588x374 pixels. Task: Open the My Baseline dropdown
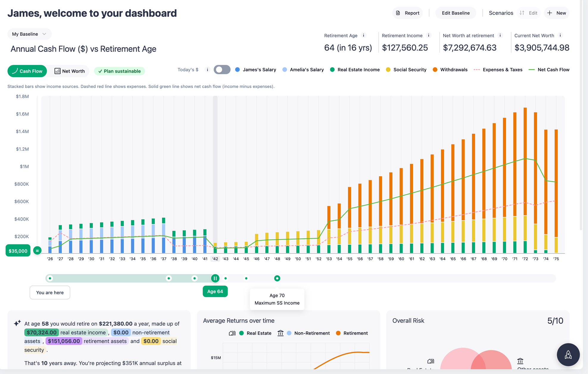pos(29,34)
